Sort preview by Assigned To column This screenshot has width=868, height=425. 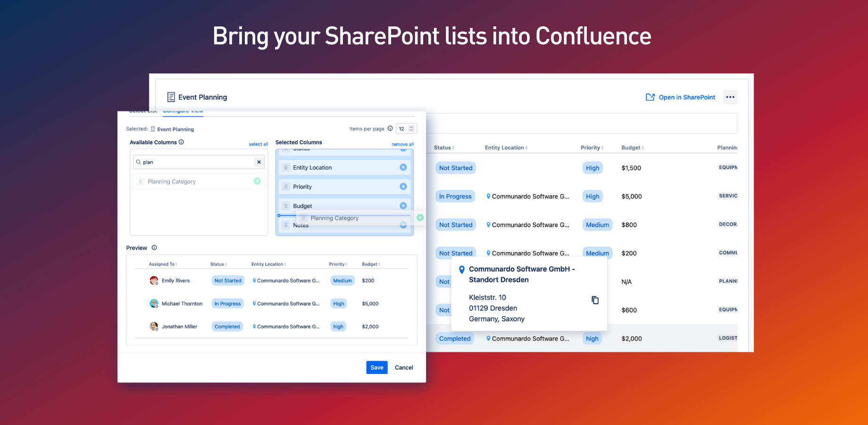tap(163, 264)
